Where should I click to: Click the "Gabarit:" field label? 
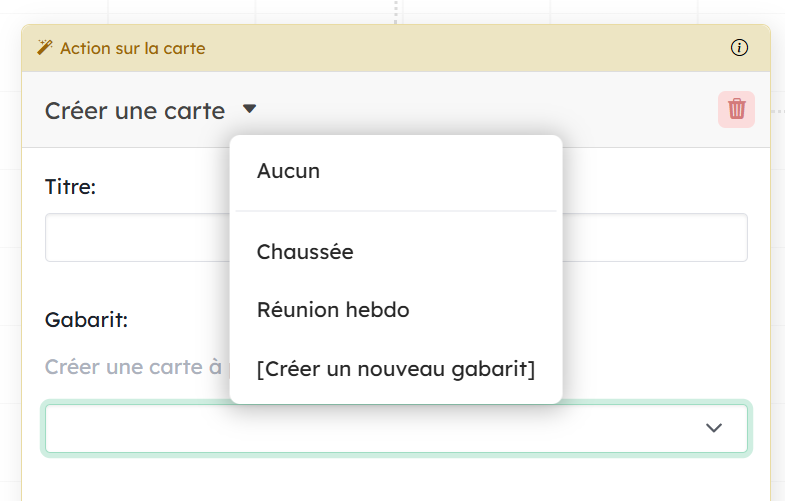coord(86,320)
